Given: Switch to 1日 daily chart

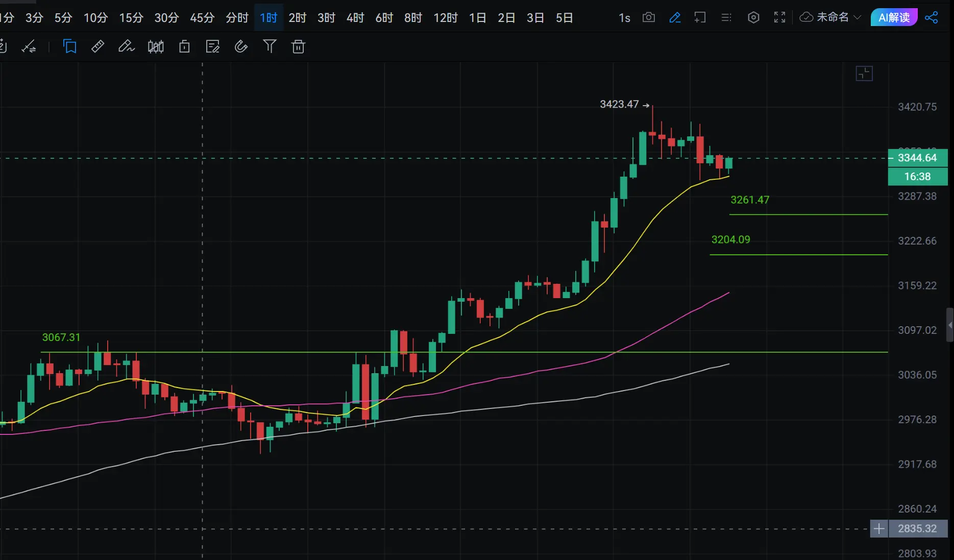Looking at the screenshot, I should 477,18.
